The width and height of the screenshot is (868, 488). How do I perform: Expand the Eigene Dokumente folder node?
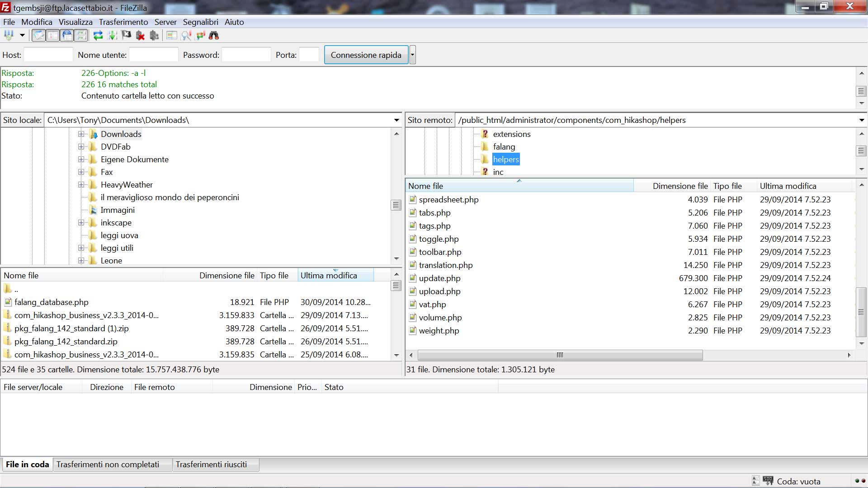tap(81, 160)
